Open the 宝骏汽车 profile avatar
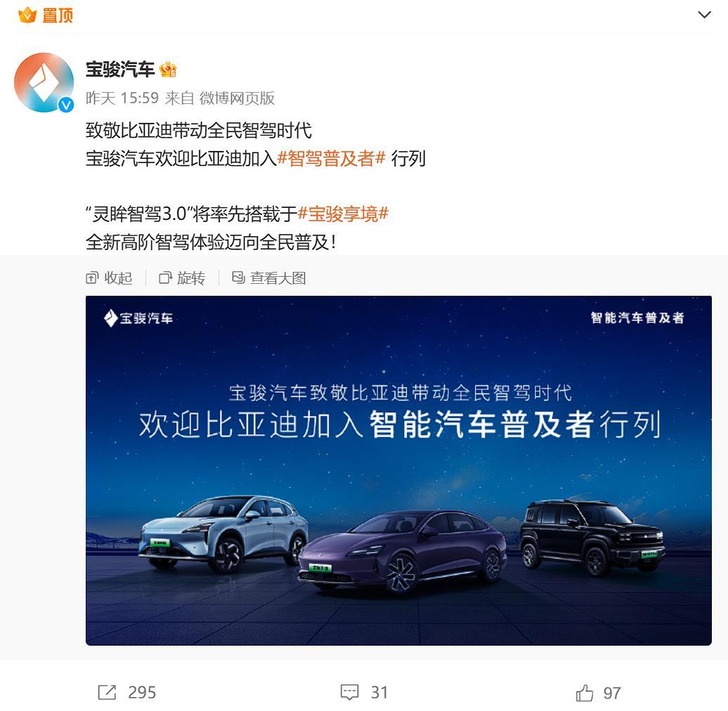This screenshot has height=711, width=728. coord(44,83)
